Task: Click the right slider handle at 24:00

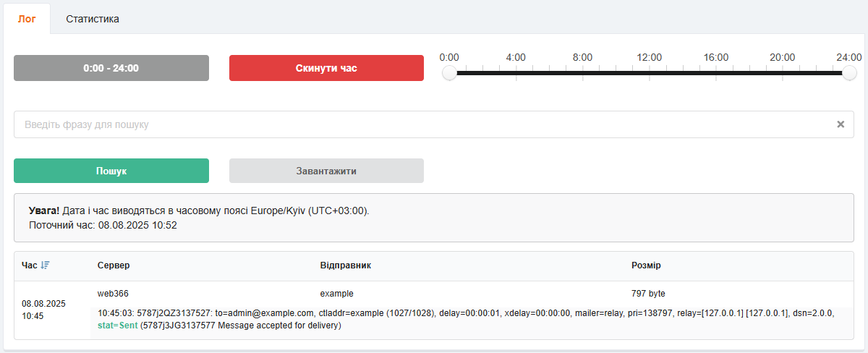Action: click(849, 73)
